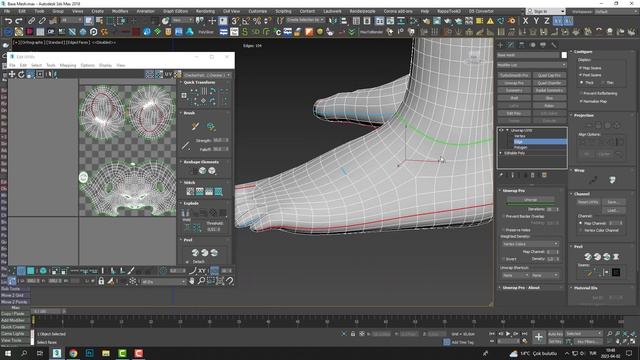Click the lock selection icon in UV editor
This screenshot has height=360, width=640.
101,281
